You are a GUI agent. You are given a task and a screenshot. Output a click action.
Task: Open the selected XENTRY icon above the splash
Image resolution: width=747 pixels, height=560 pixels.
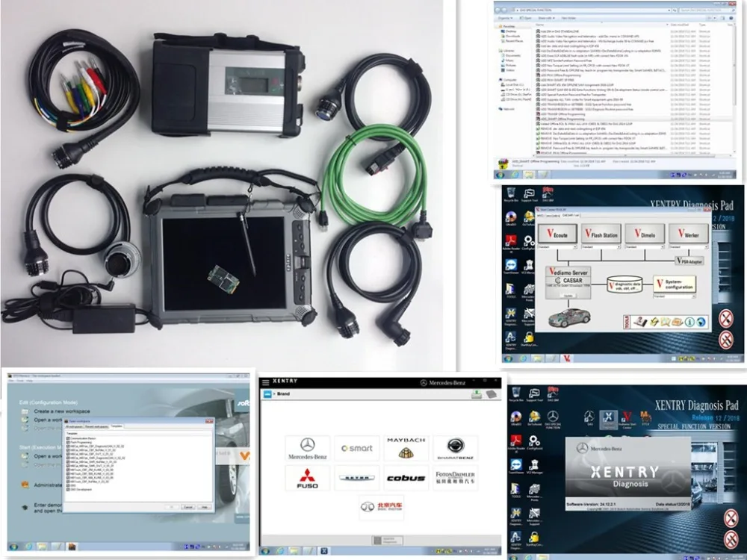coord(608,419)
